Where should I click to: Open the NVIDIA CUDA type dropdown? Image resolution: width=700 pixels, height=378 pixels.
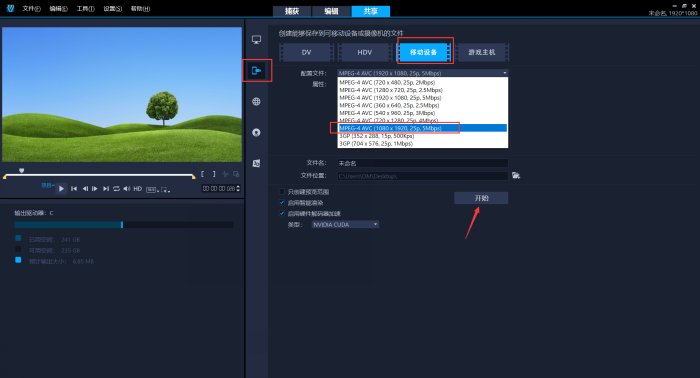345,224
